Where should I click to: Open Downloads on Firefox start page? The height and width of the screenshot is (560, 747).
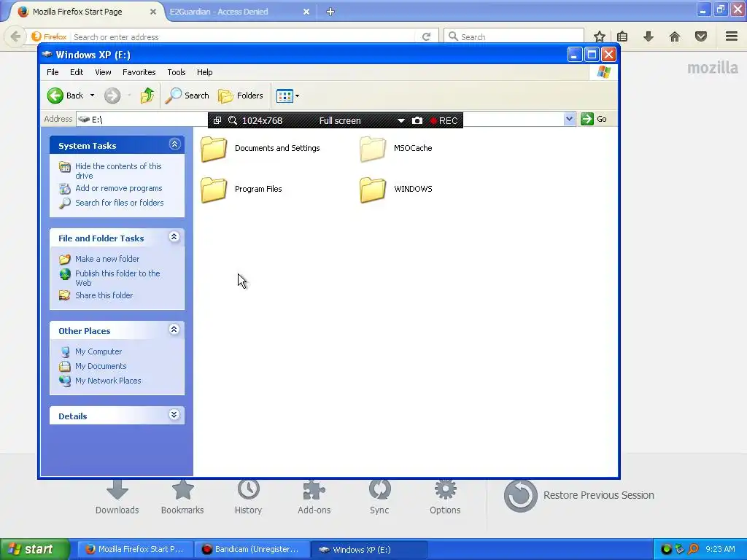tap(117, 497)
